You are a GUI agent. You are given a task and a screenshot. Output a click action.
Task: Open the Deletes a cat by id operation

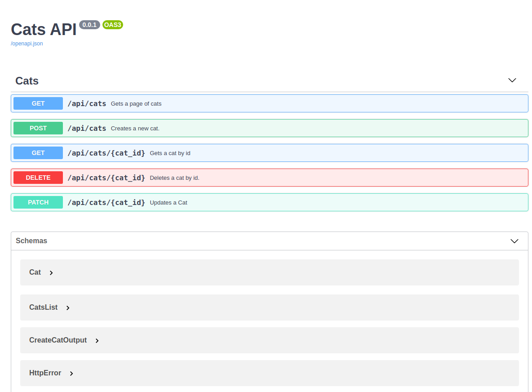pos(270,178)
